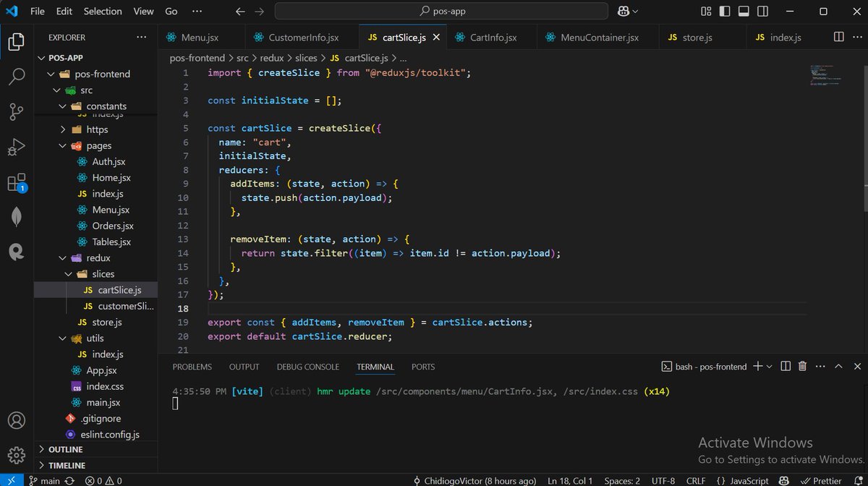Open Tables.jsx in the explorer
868x486 pixels.
point(111,242)
